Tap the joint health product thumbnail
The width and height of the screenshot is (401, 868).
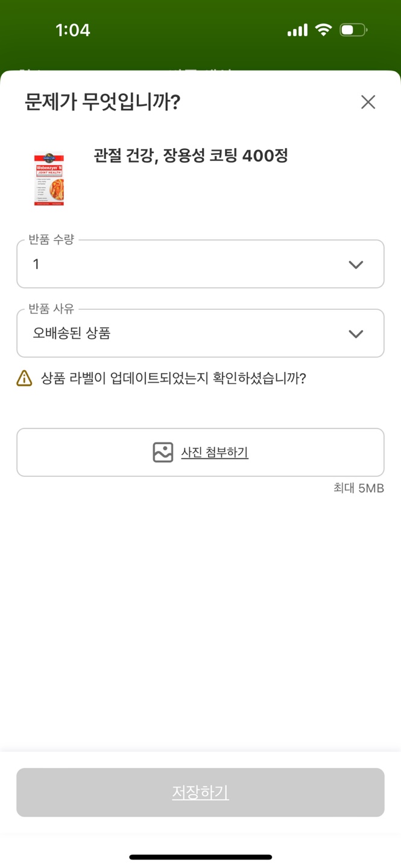point(49,179)
